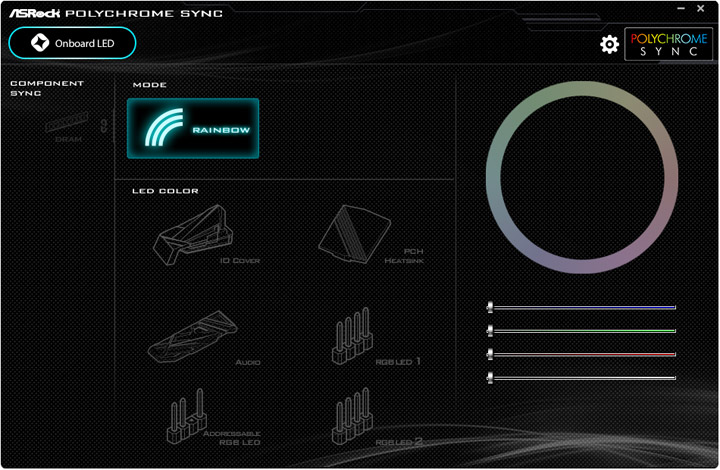
Task: Click the blue channel slider
Action: 581,307
